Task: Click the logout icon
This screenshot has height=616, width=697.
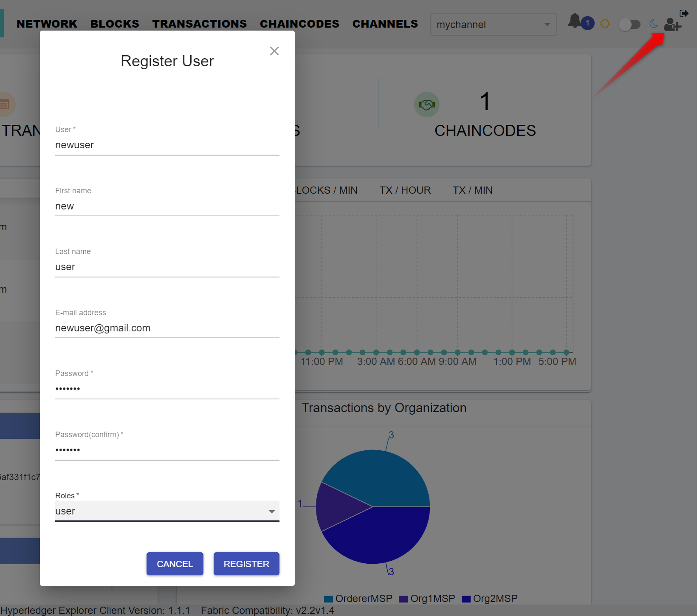Action: (x=684, y=13)
